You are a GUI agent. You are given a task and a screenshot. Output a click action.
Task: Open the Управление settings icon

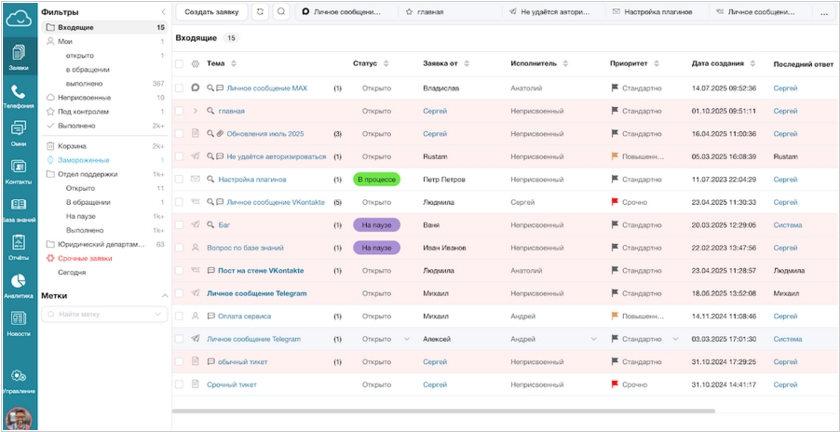(19, 381)
